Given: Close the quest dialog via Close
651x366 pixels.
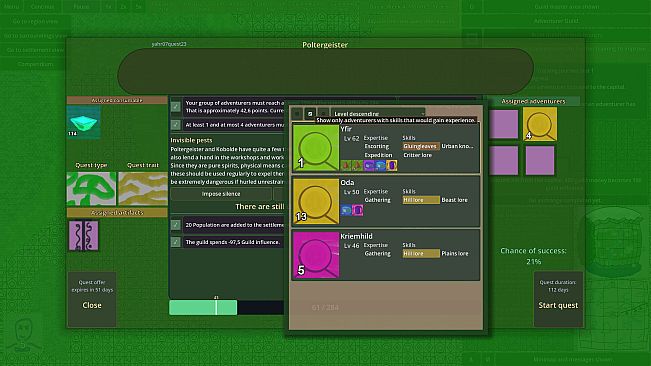Looking at the screenshot, I should pos(92,305).
